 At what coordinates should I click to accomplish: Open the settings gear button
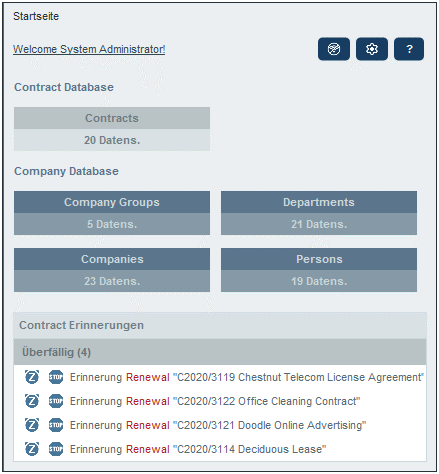pyautogui.click(x=372, y=49)
